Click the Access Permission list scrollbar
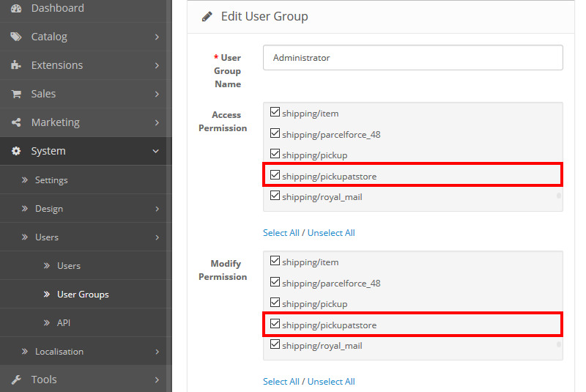Screen dimensions: 586x392 tap(559, 196)
